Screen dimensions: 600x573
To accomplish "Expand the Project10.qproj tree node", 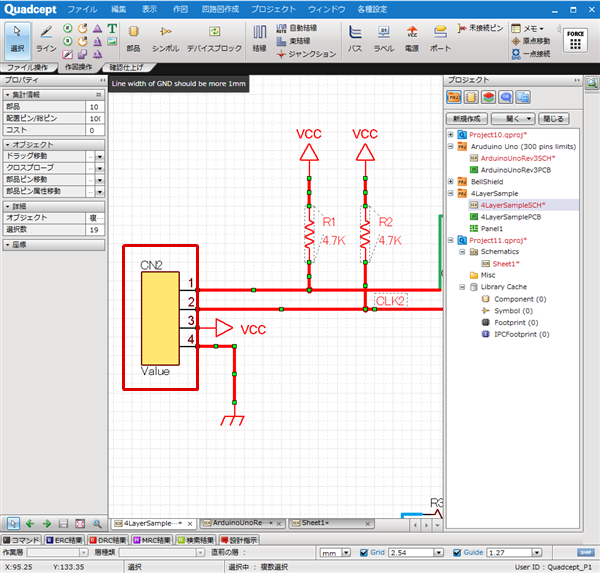I will tap(450, 133).
